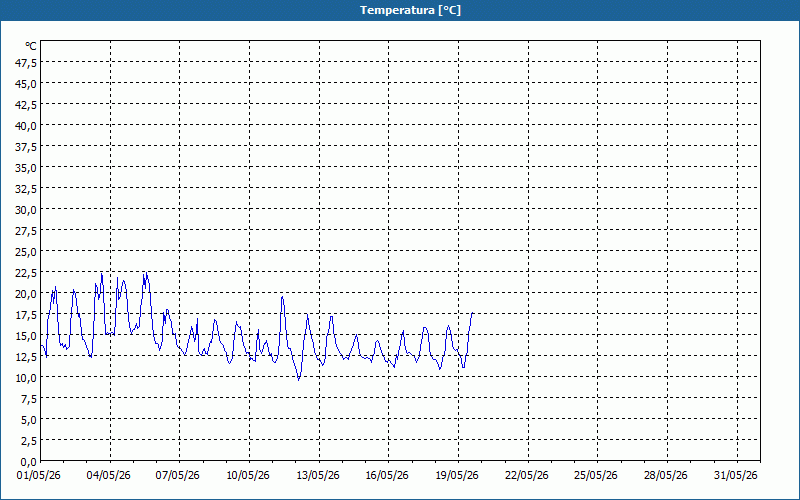This screenshot has width=800, height=500.
Task: Click the 30,0 y-axis label
Action: tap(27, 210)
